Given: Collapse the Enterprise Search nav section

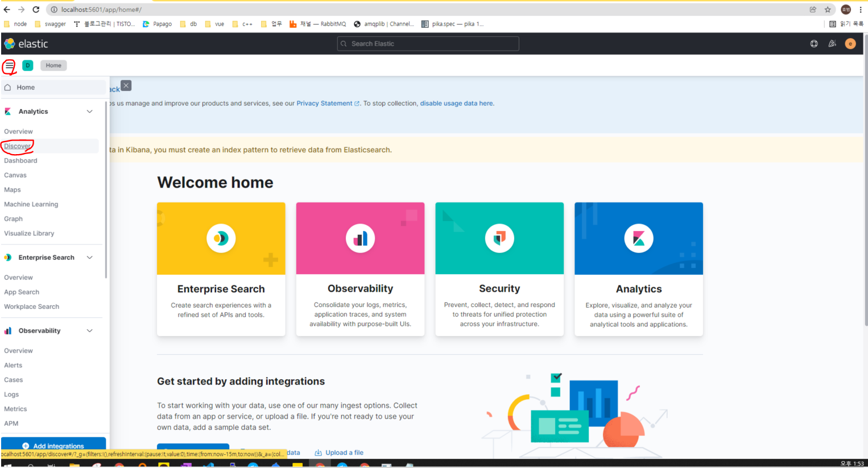Looking at the screenshot, I should (x=89, y=258).
